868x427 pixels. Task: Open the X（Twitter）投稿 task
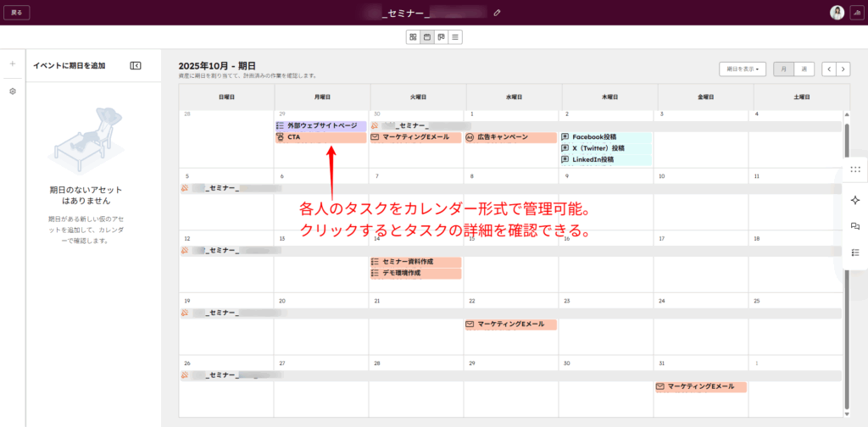(606, 148)
